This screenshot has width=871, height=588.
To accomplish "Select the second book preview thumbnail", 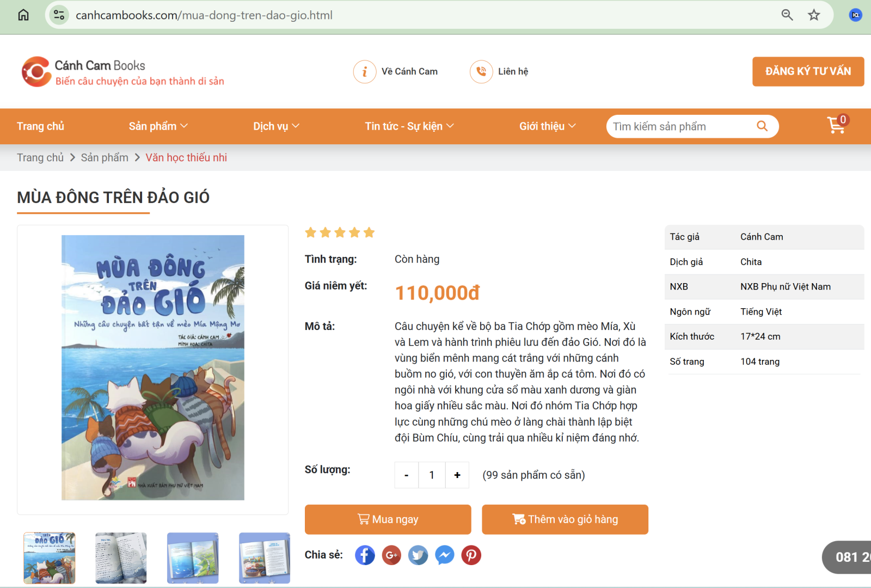I will click(x=121, y=558).
